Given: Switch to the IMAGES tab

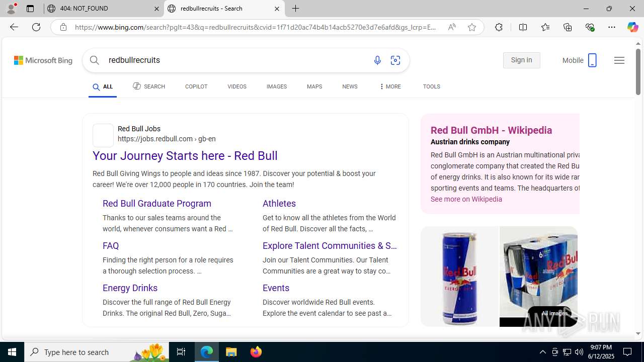Looking at the screenshot, I should (x=277, y=86).
